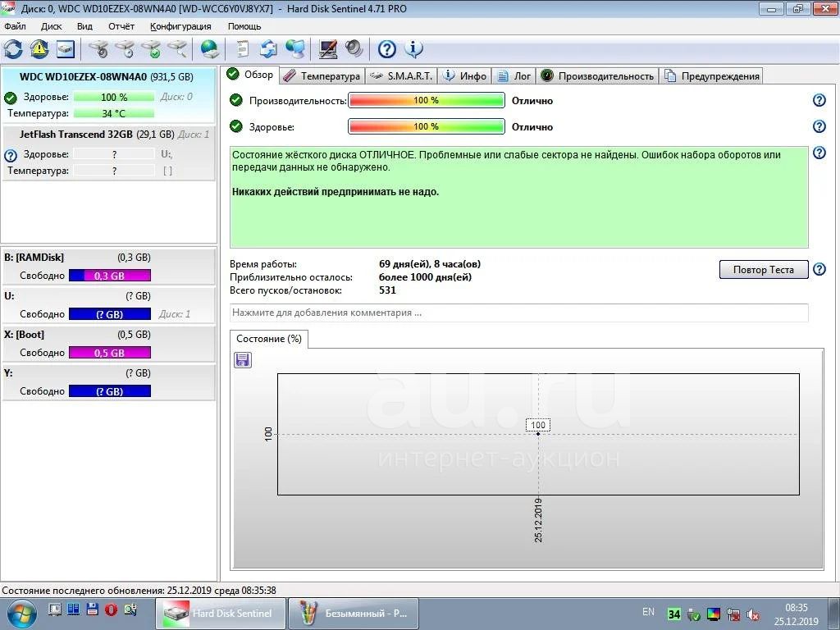Click the EN language indicator
This screenshot has height=630, width=840.
(648, 612)
